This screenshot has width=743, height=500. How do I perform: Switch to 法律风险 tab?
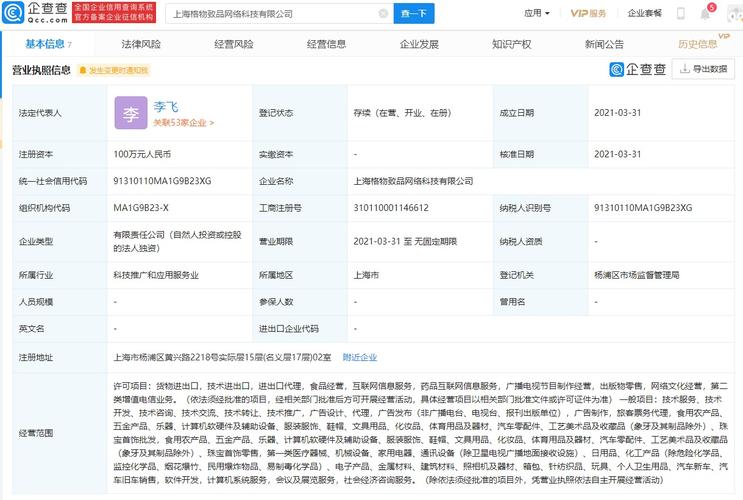coord(141,44)
